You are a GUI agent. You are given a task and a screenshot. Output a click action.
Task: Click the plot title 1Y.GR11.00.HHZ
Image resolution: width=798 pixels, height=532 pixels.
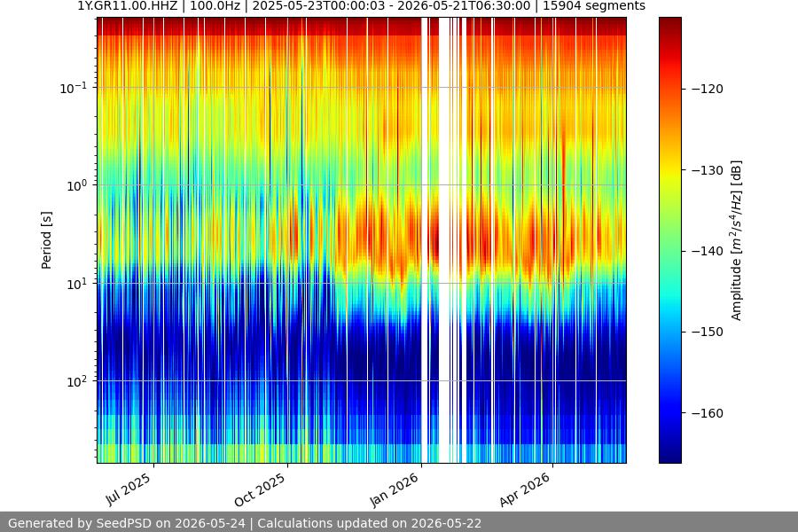click(127, 5)
